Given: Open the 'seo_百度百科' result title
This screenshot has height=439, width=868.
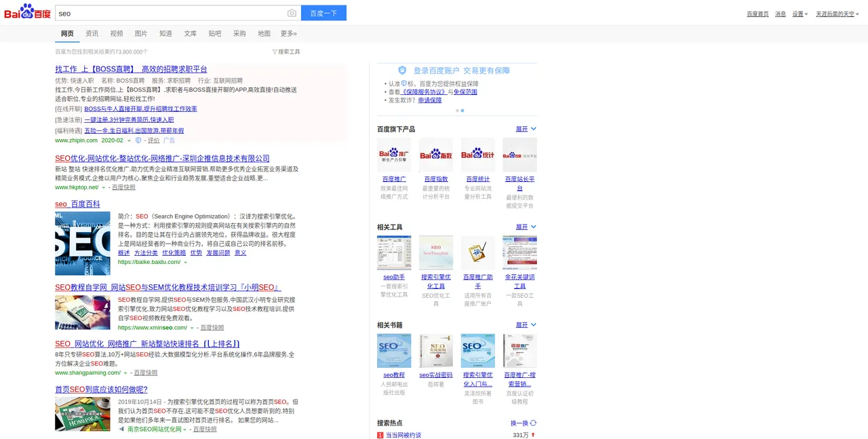Looking at the screenshot, I should (77, 204).
